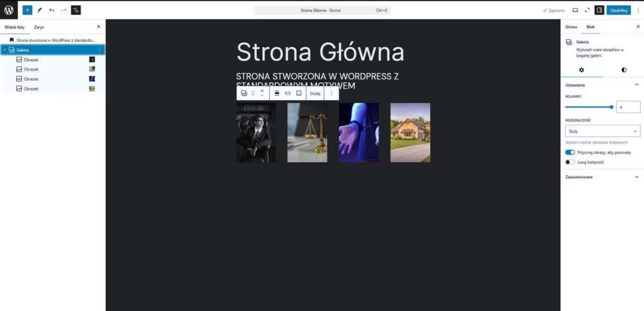Select the Galeria row in list view
Image resolution: width=644 pixels, height=311 pixels.
pos(53,50)
